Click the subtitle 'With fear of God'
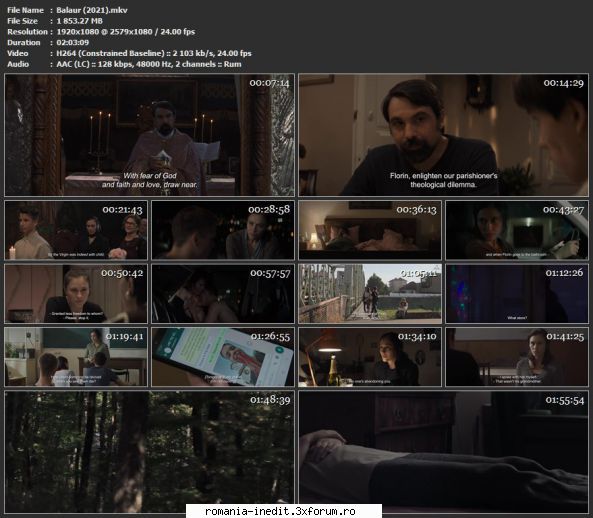The width and height of the screenshot is (593, 518). click(x=150, y=176)
